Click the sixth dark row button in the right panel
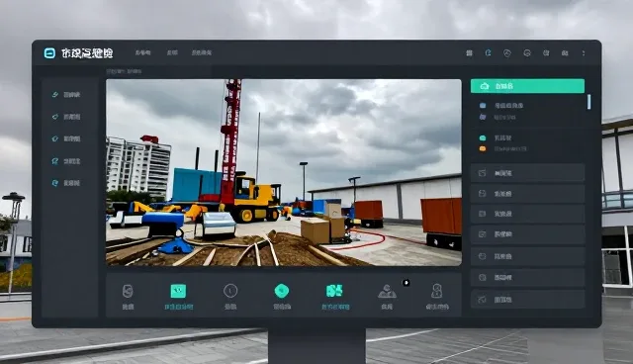The image size is (633, 364). coord(527,278)
